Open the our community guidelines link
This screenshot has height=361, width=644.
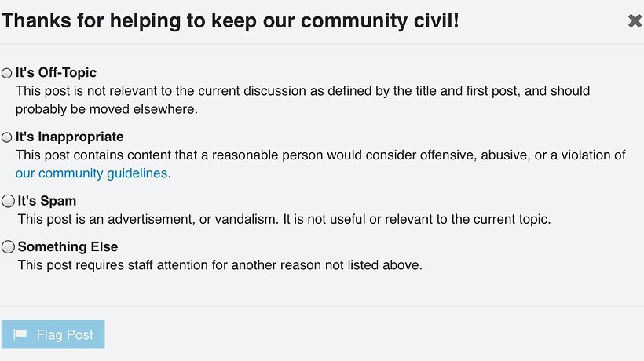point(91,173)
